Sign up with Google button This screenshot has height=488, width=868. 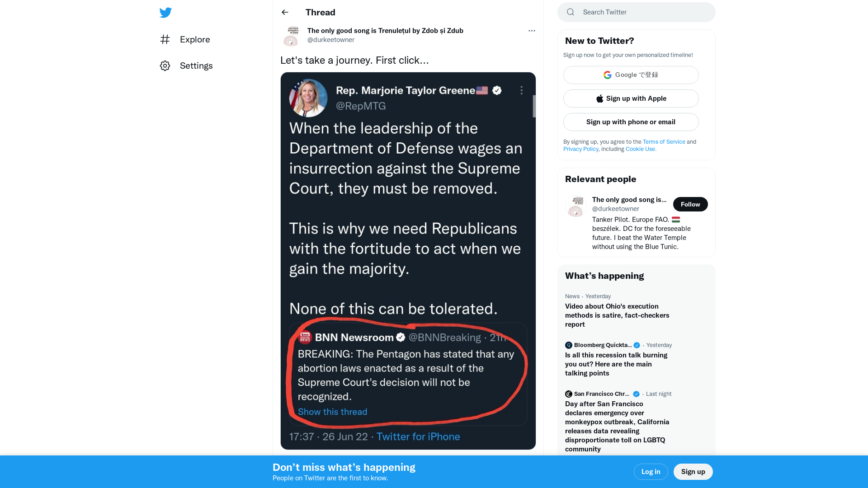click(x=631, y=75)
